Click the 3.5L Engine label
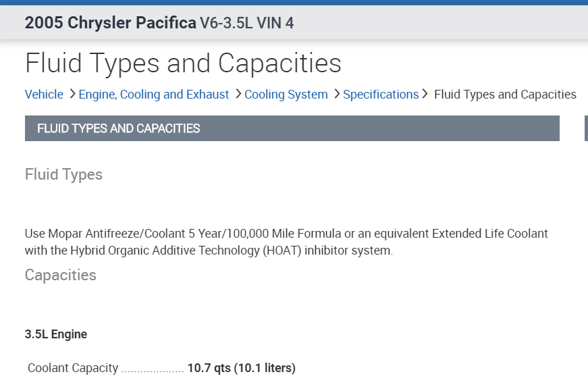The height and width of the screenshot is (391, 588). tap(56, 334)
